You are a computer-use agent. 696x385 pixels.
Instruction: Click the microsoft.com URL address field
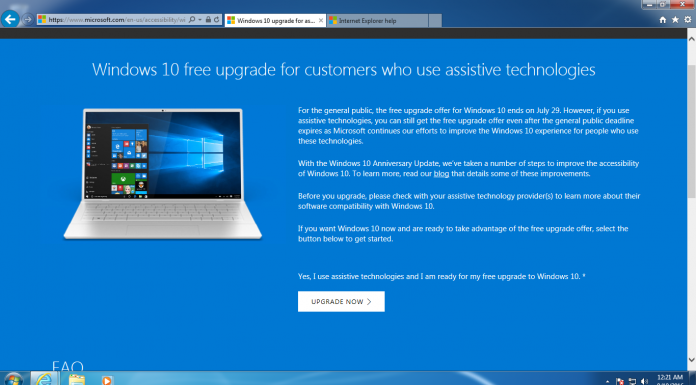pyautogui.click(x=117, y=20)
